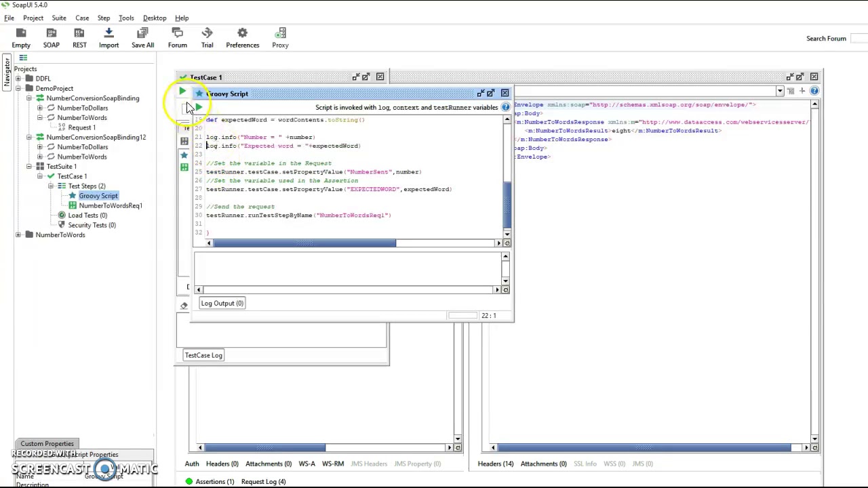
Task: Click the green SOAP step icon in TestCase sidebar
Action: 184,167
